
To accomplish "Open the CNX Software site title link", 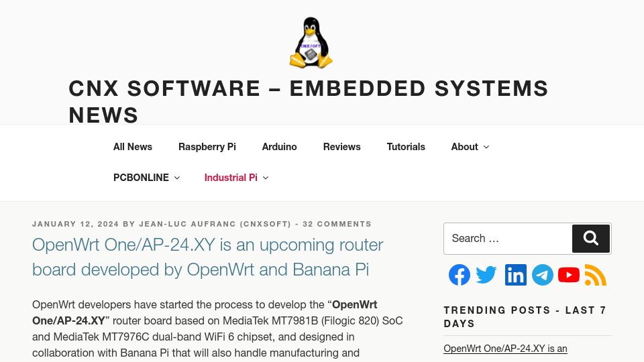I will pos(309,101).
